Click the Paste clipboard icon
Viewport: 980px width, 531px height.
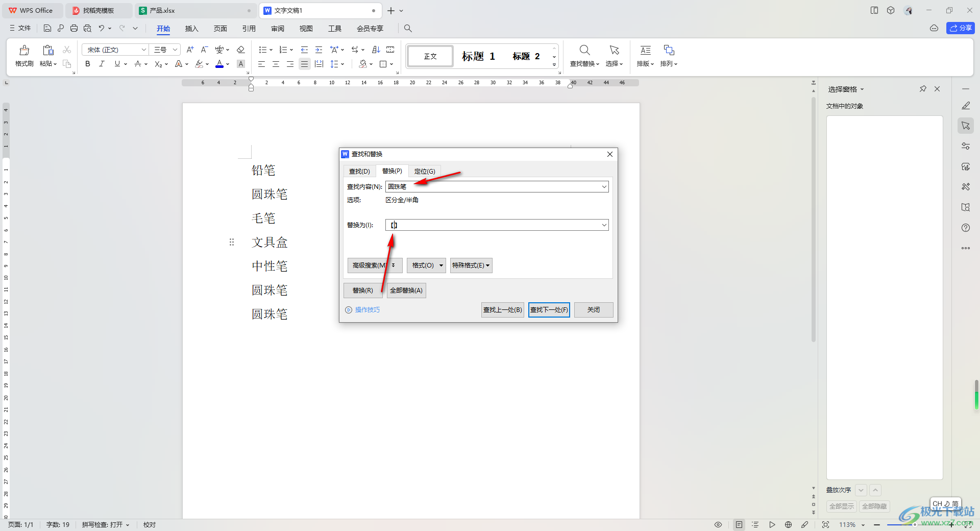tap(48, 50)
